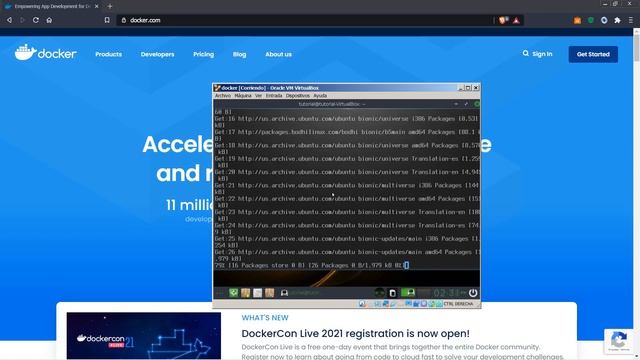Click the dark round tray icon in VM shelf
The height and width of the screenshot is (360, 640).
click(x=380, y=293)
